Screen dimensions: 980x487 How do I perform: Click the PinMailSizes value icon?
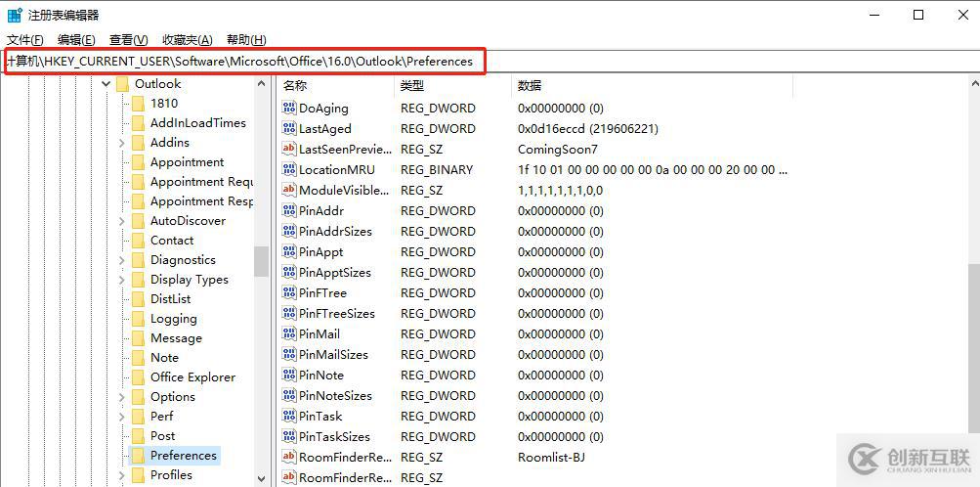pos(289,354)
